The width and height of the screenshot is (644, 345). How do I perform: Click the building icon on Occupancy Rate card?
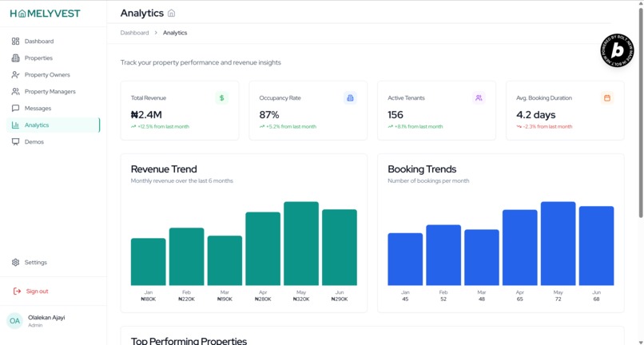pyautogui.click(x=350, y=97)
